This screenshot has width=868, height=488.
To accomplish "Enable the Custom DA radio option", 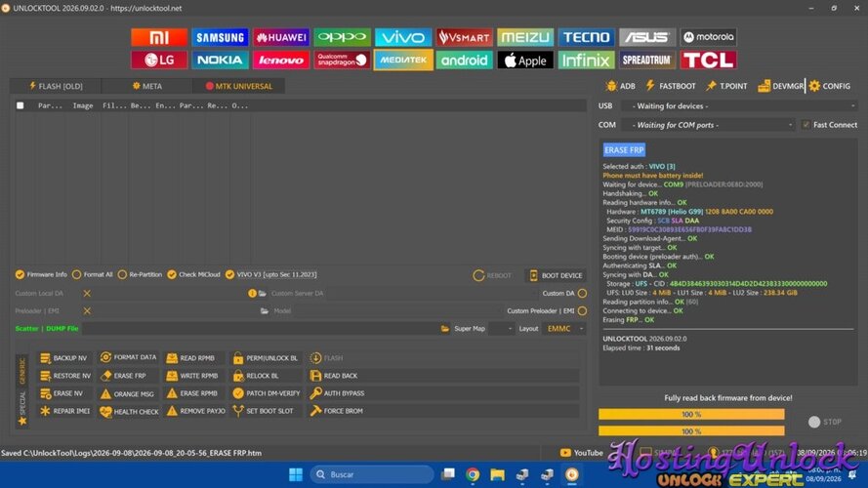I will click(582, 293).
